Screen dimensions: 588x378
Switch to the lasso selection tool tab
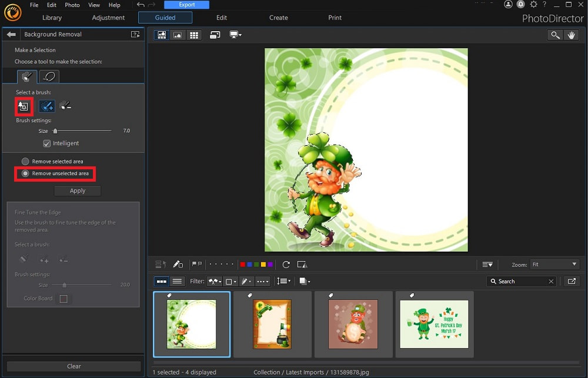point(49,76)
